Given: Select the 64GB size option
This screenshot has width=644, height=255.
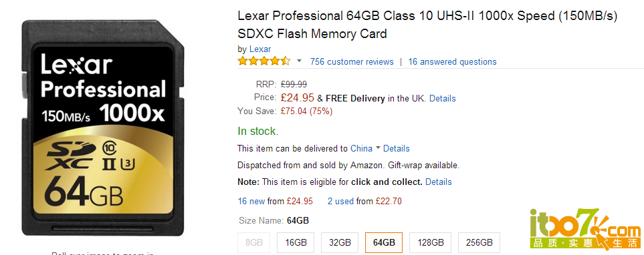Looking at the screenshot, I should pos(384,242).
